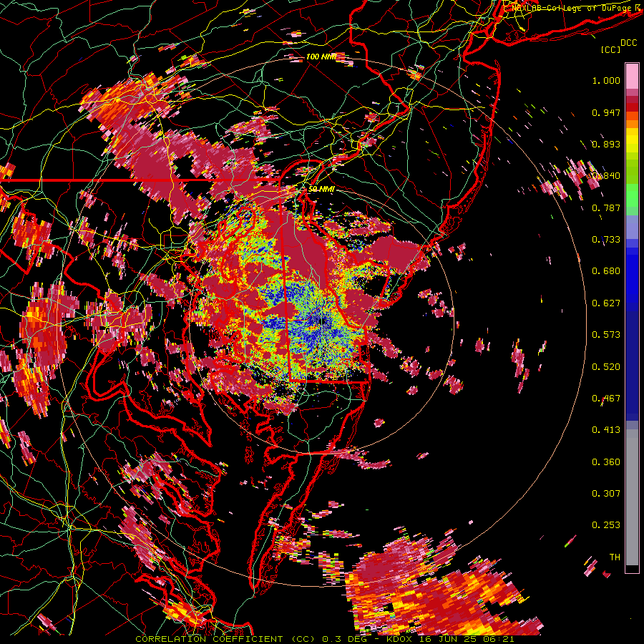Click the 0.947 legend value

pos(606,112)
